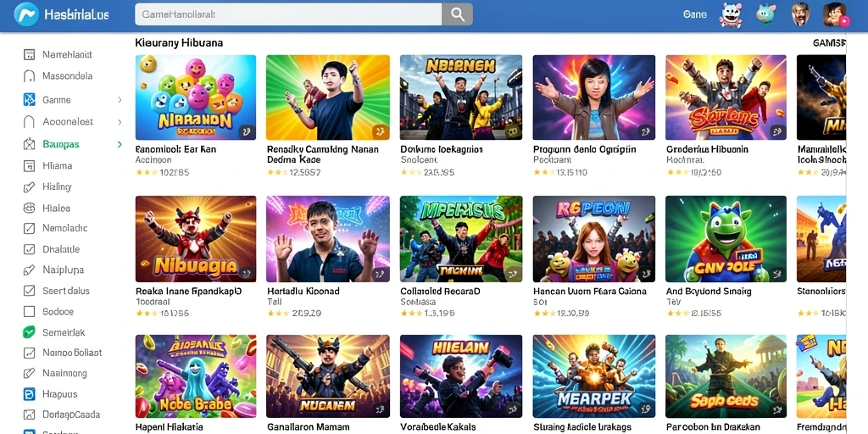Expand the Ganme sidebar chevron
This screenshot has height=434, width=868.
[x=119, y=100]
